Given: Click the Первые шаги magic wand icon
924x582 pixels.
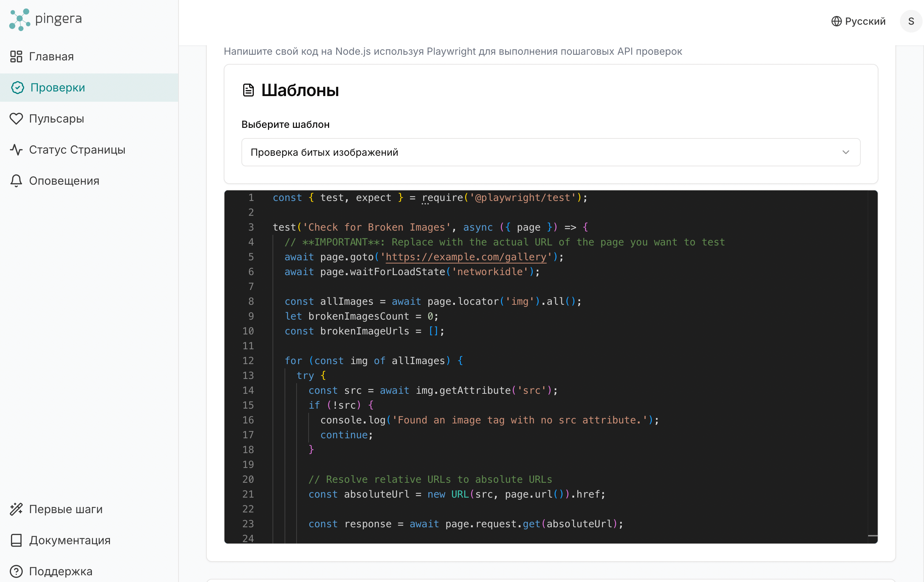Looking at the screenshot, I should point(16,509).
